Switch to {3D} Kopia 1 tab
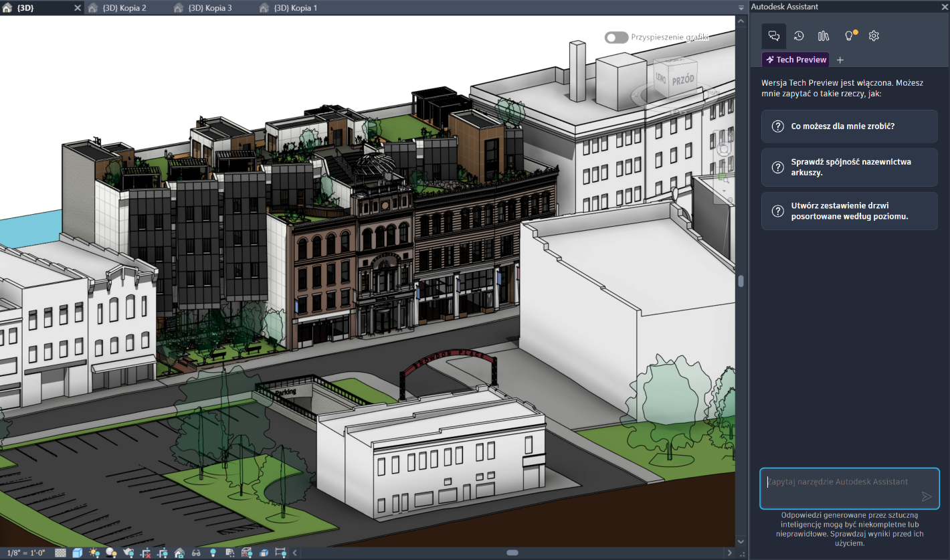 (296, 8)
